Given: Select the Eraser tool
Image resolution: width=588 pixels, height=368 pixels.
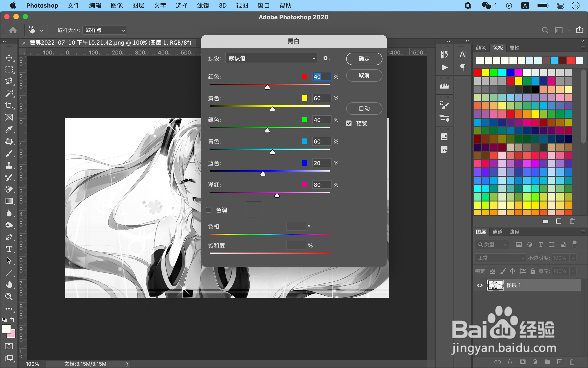Looking at the screenshot, I should tap(9, 189).
